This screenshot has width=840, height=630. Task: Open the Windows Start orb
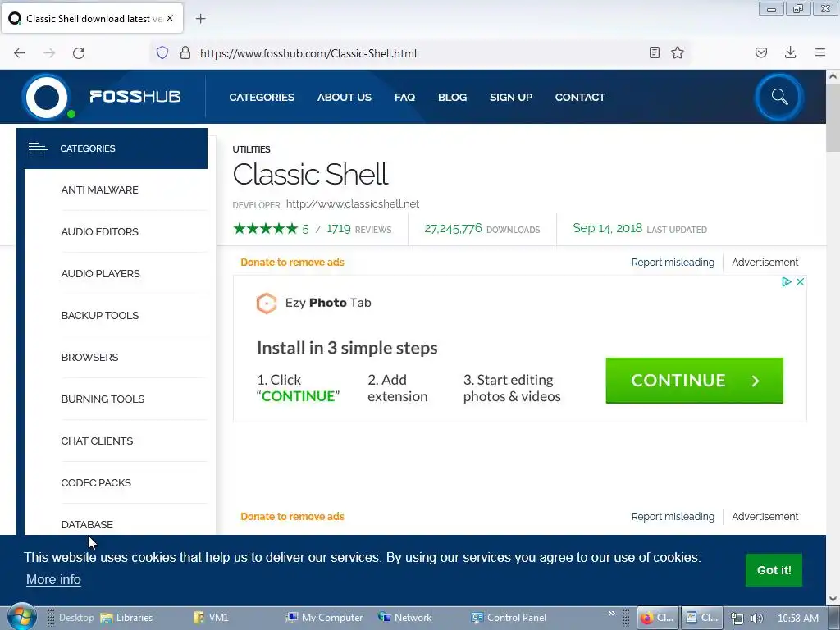coord(21,618)
